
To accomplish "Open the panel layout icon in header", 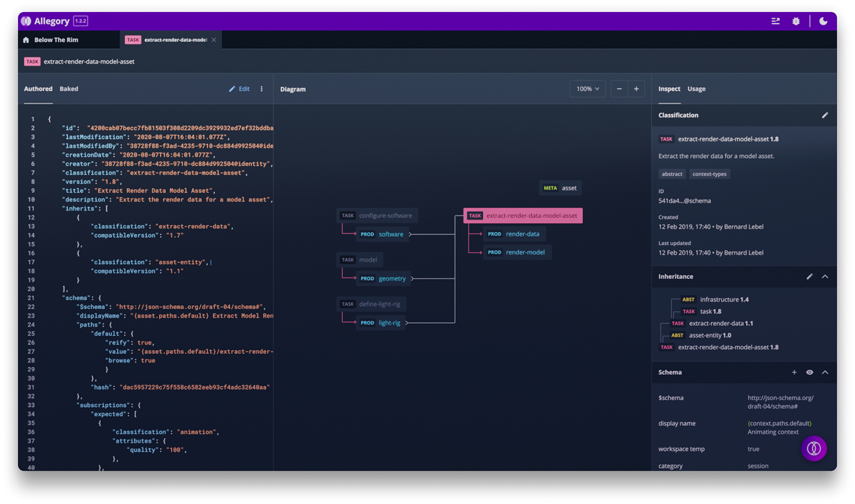I will [775, 21].
